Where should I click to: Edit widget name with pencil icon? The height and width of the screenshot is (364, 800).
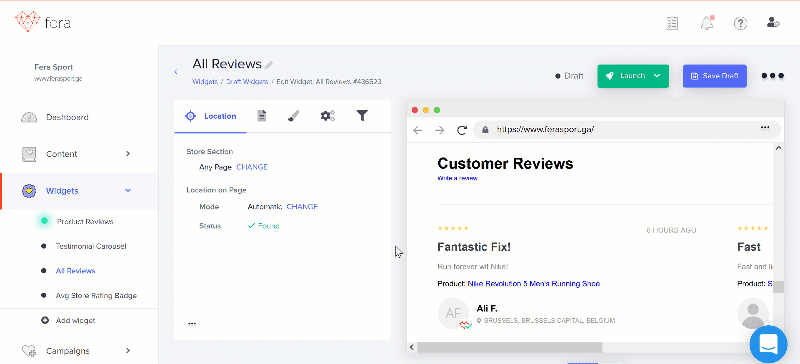pos(269,65)
